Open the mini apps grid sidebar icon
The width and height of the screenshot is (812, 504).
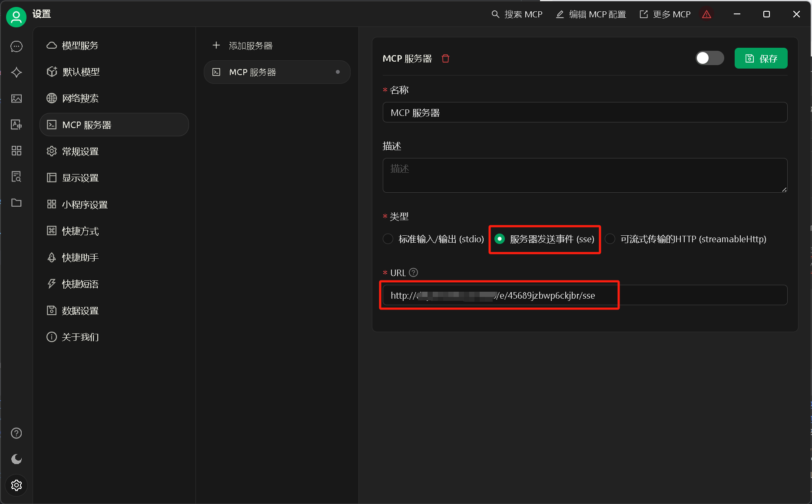click(x=17, y=151)
